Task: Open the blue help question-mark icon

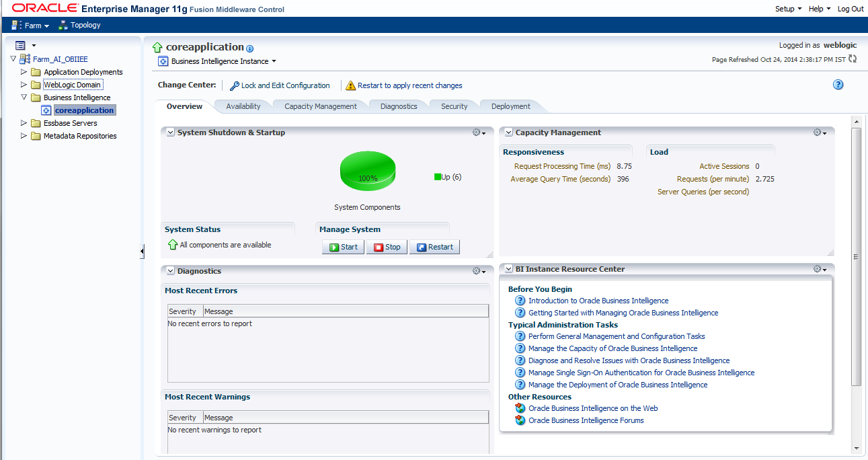Action: click(x=838, y=85)
